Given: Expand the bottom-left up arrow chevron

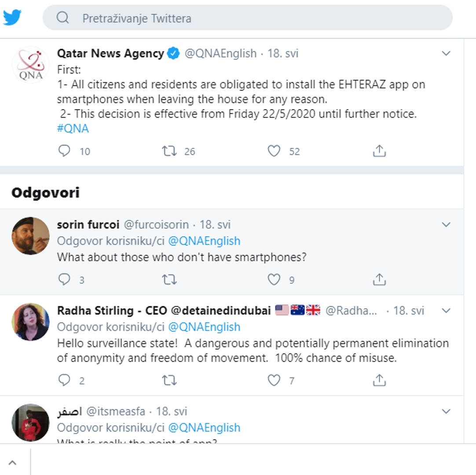Looking at the screenshot, I should (x=12, y=463).
